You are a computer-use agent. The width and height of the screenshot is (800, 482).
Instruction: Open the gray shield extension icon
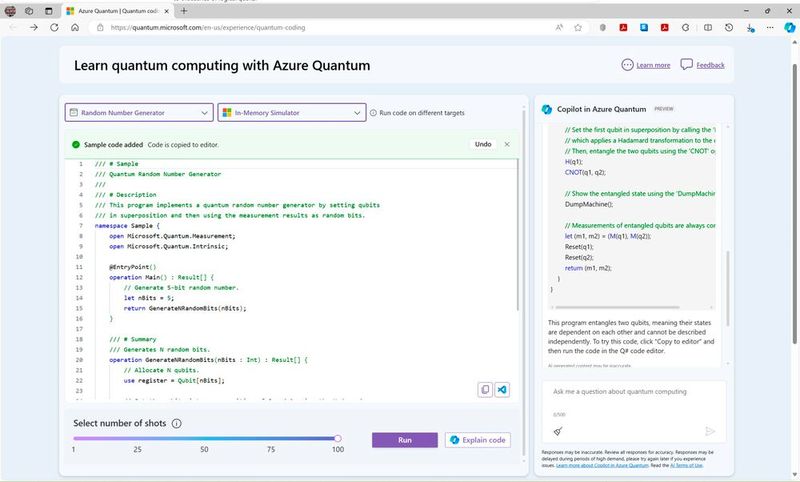pyautogui.click(x=603, y=28)
